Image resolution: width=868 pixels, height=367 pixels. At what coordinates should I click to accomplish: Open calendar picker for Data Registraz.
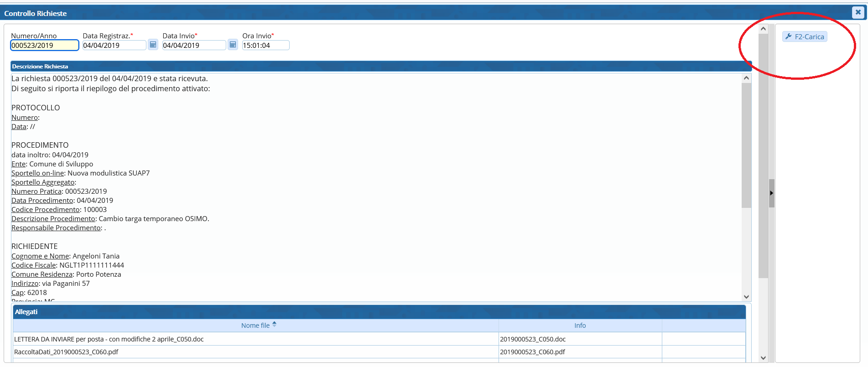pos(153,45)
